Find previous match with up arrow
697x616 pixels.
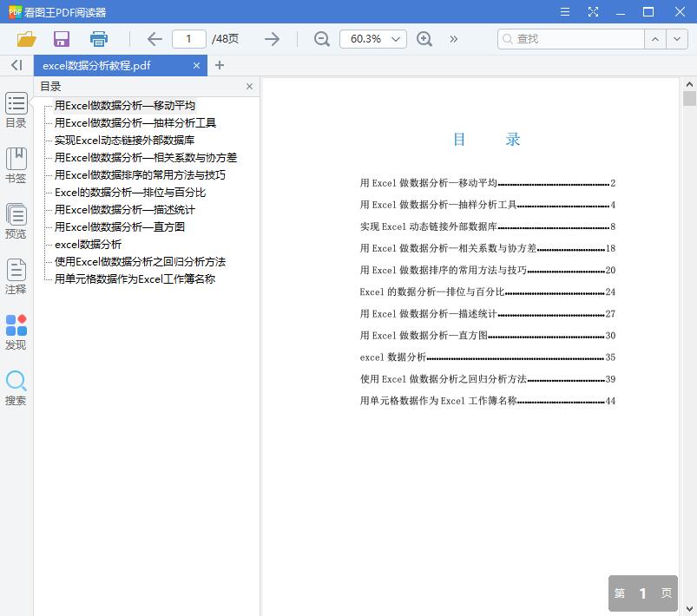coord(655,39)
